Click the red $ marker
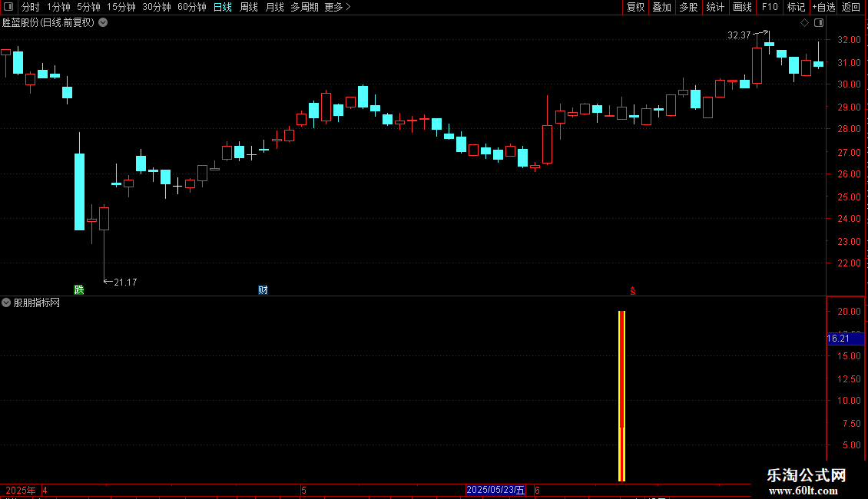The image size is (868, 499). pos(633,291)
